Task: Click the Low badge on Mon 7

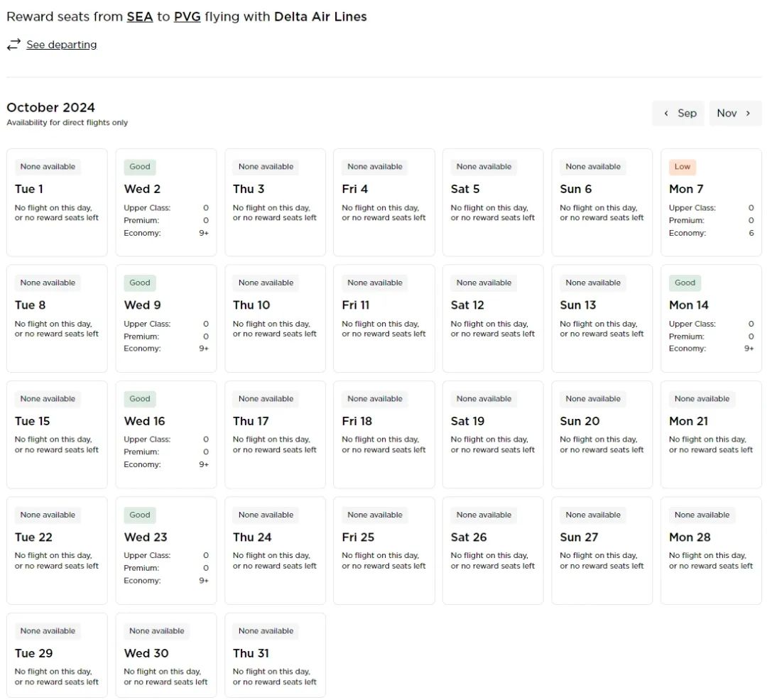Action: point(682,167)
